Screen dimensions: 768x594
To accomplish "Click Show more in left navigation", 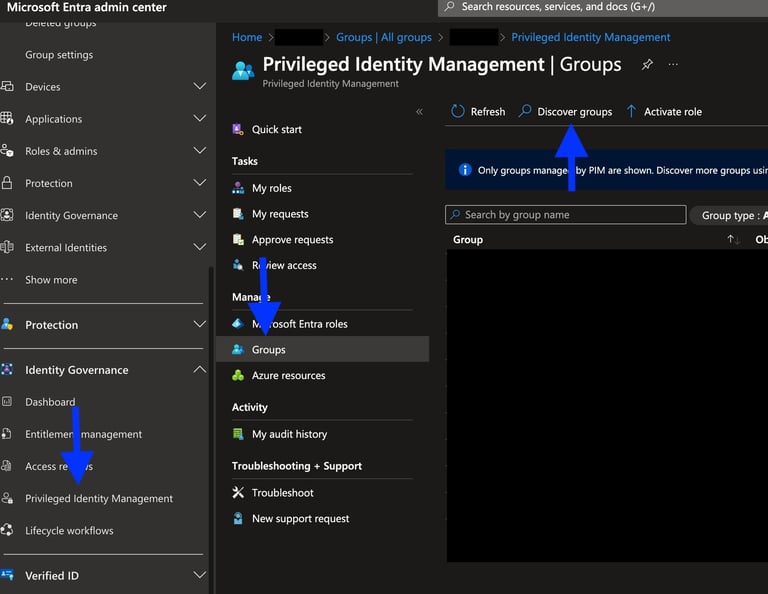I will pyautogui.click(x=51, y=280).
